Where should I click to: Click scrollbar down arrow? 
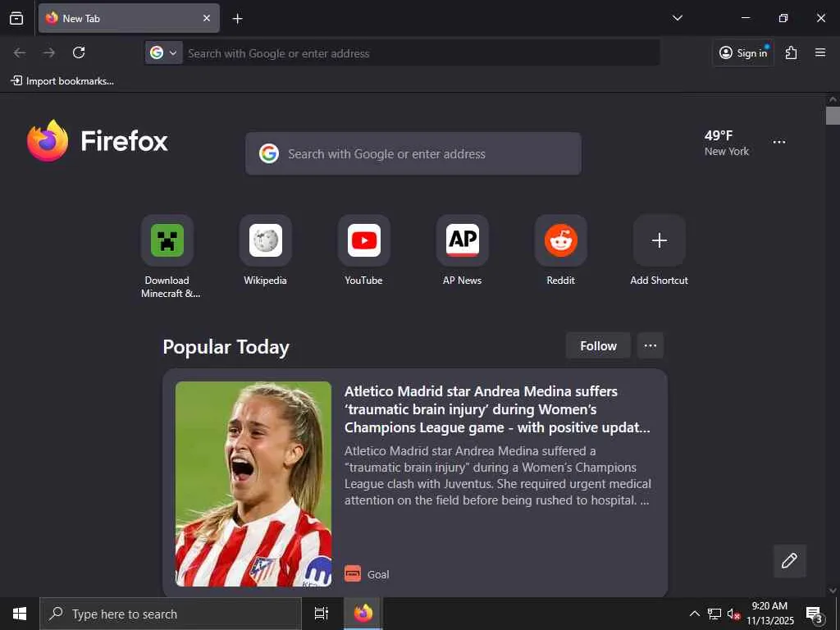833,591
